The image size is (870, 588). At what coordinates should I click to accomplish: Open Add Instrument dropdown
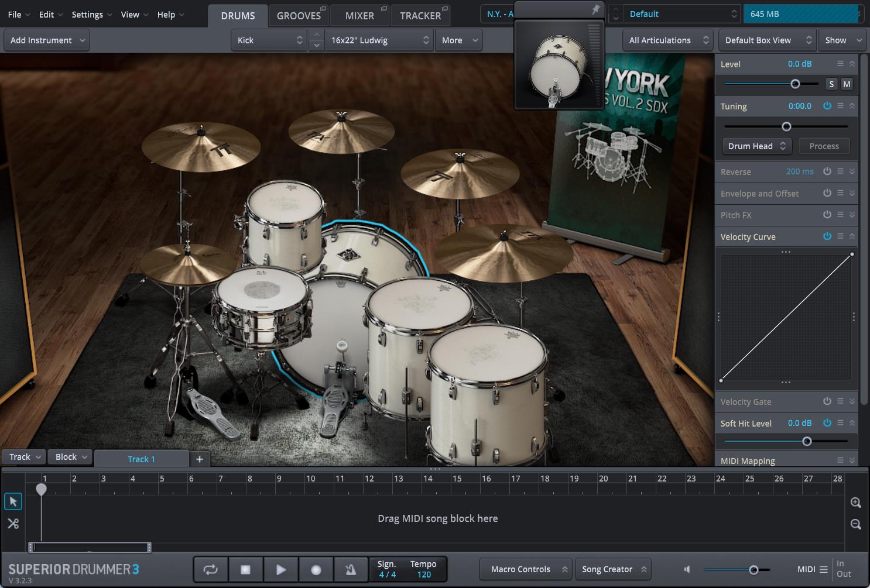click(47, 40)
